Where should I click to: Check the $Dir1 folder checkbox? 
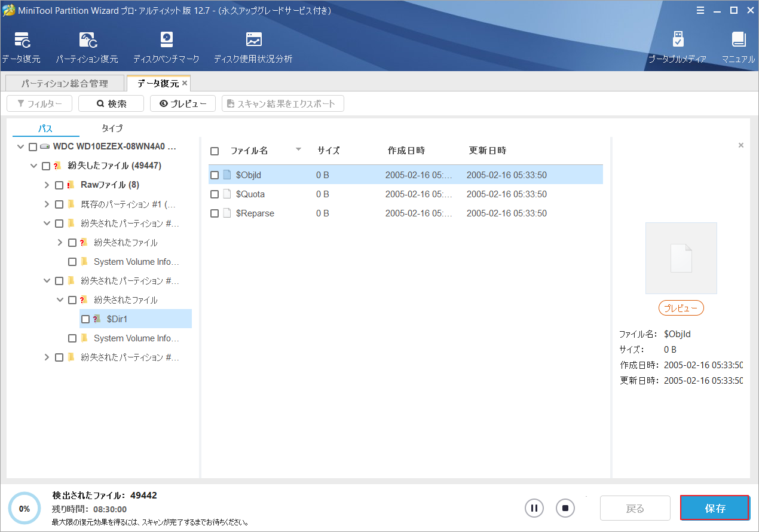[85, 319]
